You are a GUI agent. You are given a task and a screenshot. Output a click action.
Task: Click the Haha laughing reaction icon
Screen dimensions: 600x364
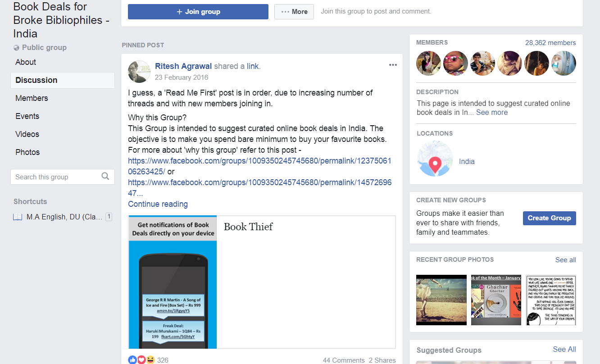(x=150, y=360)
